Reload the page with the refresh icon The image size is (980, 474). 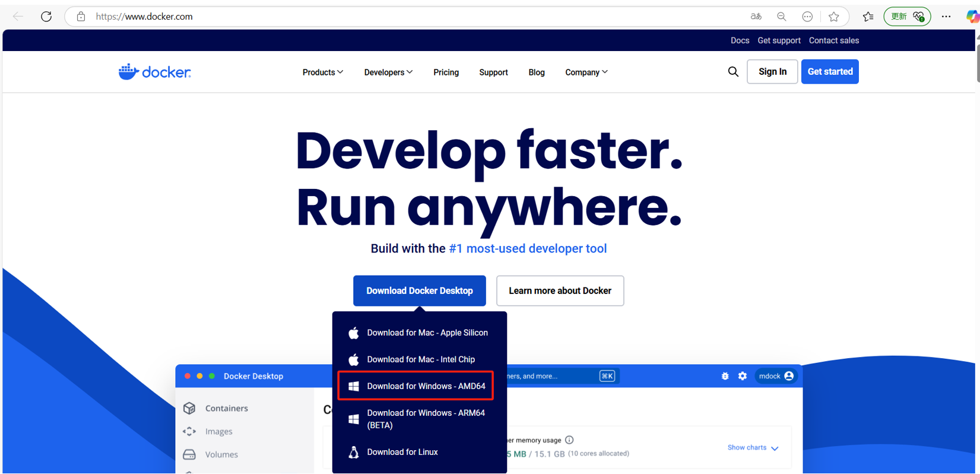(46, 17)
